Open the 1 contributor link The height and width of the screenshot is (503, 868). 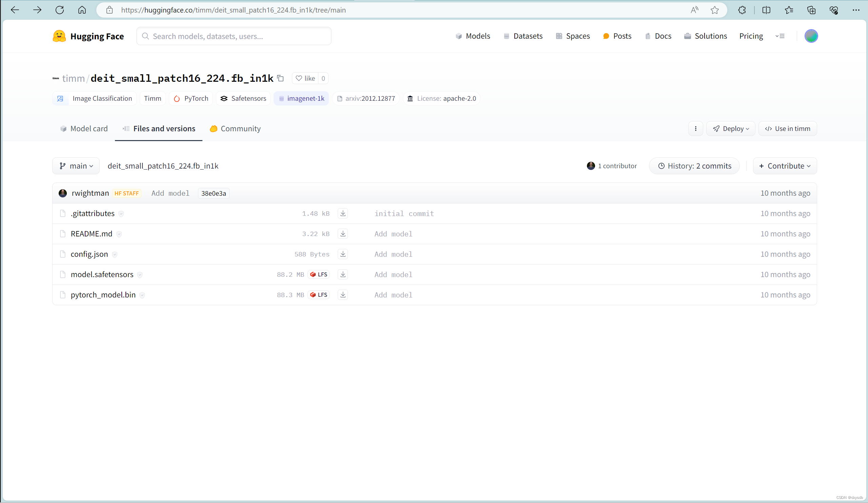tap(612, 166)
